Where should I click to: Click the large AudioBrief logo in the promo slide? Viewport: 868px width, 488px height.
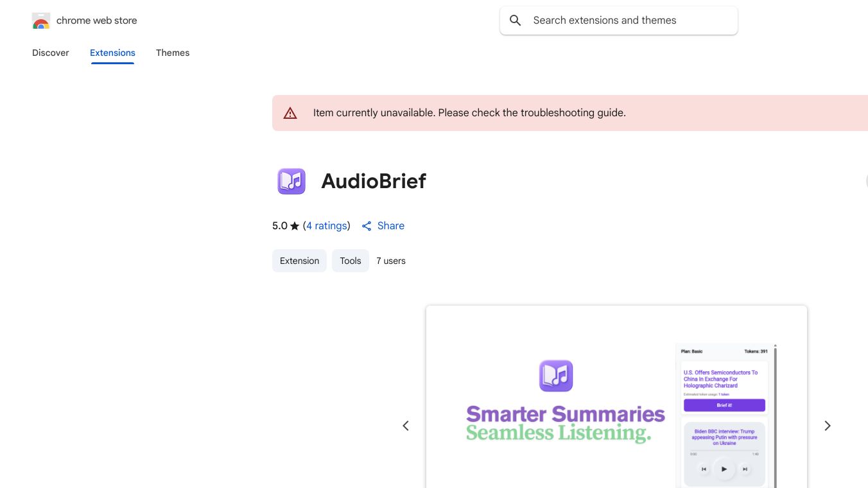click(x=556, y=376)
